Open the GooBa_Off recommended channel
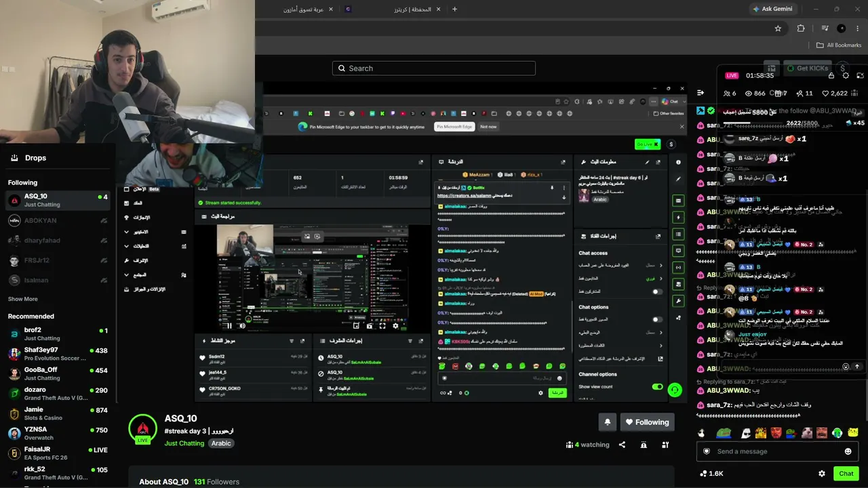Image resolution: width=868 pixels, height=488 pixels. pyautogui.click(x=58, y=373)
